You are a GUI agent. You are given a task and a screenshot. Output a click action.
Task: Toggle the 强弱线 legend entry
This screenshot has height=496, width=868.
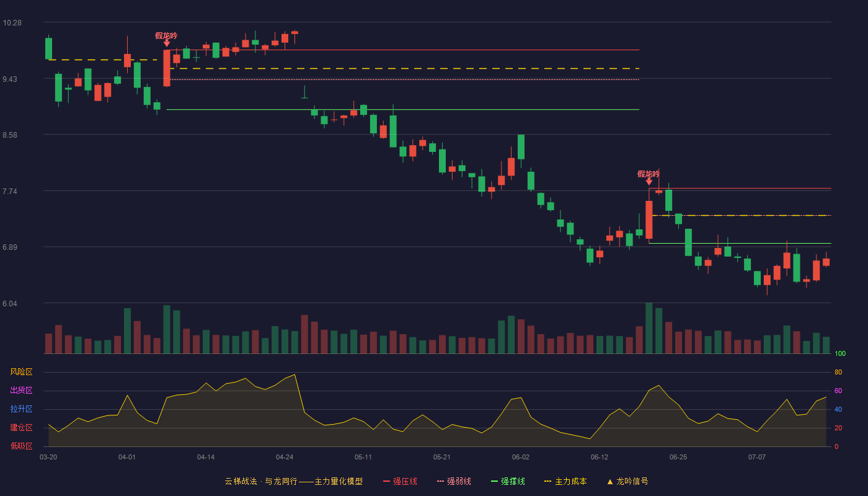454,481
